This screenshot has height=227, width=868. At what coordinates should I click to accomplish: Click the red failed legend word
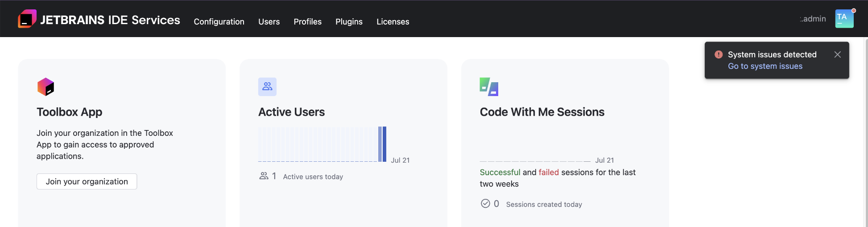click(x=549, y=172)
